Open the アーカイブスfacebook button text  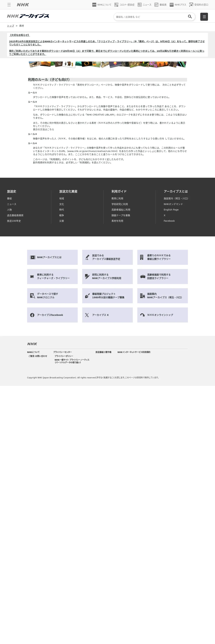(50, 315)
